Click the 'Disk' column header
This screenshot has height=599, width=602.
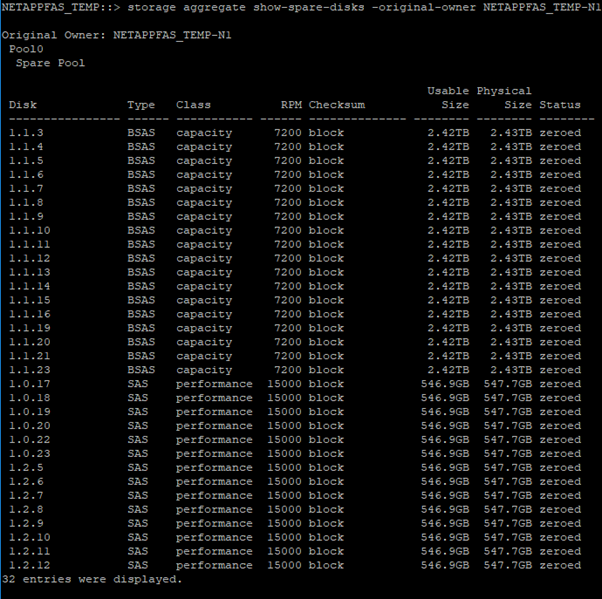coord(23,105)
